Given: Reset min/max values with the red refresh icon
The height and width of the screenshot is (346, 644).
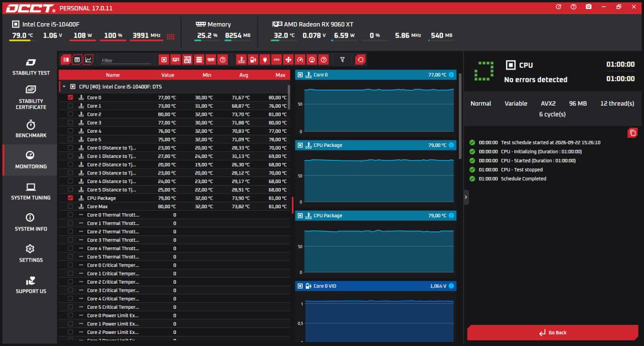Looking at the screenshot, I should tap(360, 60).
